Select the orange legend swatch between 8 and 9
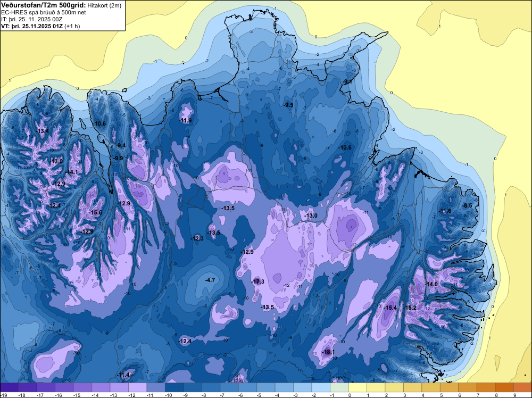Image resolution: width=532 pixels, height=398 pixels. (504, 387)
